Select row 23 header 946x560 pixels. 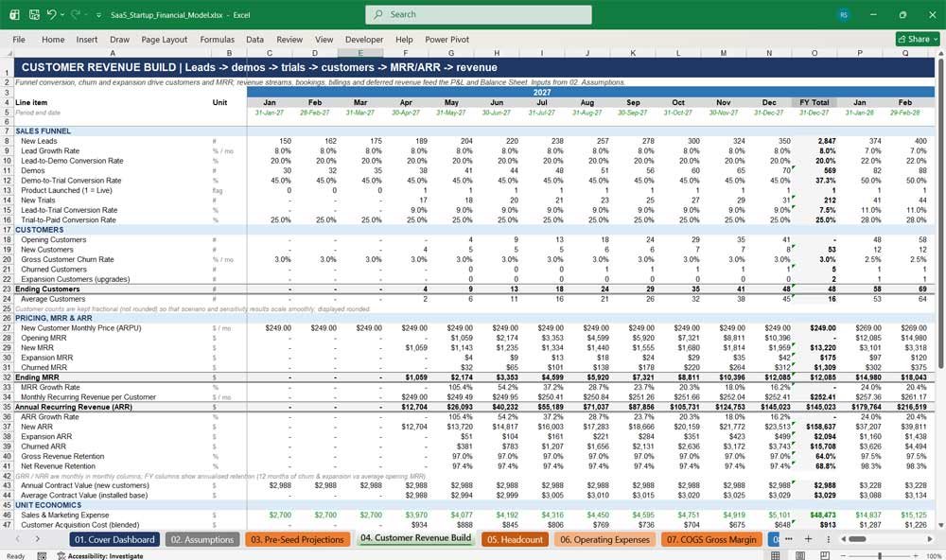click(x=7, y=289)
